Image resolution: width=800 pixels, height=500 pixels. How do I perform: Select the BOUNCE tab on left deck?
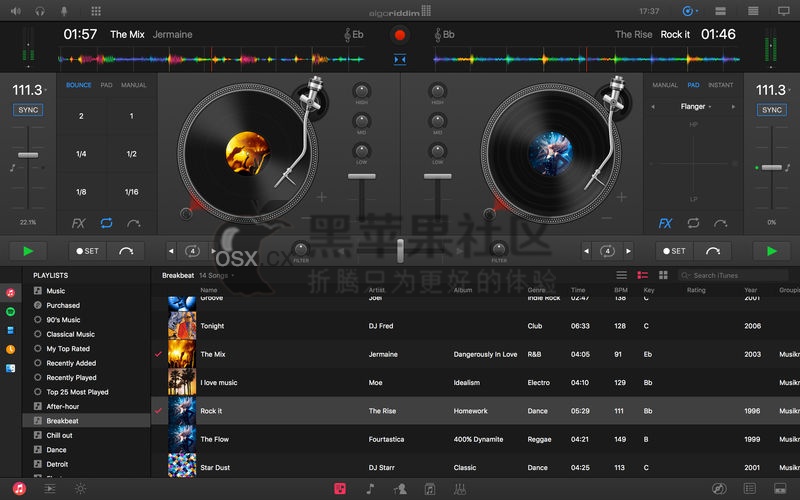point(79,85)
